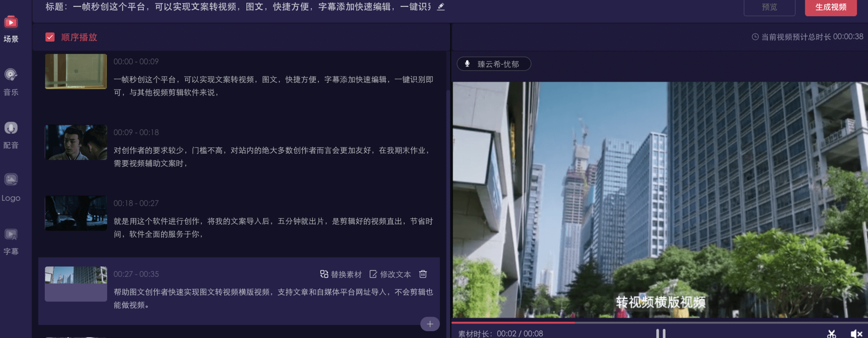Viewport: 868px width, 338px height.
Task: Click the 当前视频预计总时长 00:00:38 label
Action: pyautogui.click(x=807, y=37)
